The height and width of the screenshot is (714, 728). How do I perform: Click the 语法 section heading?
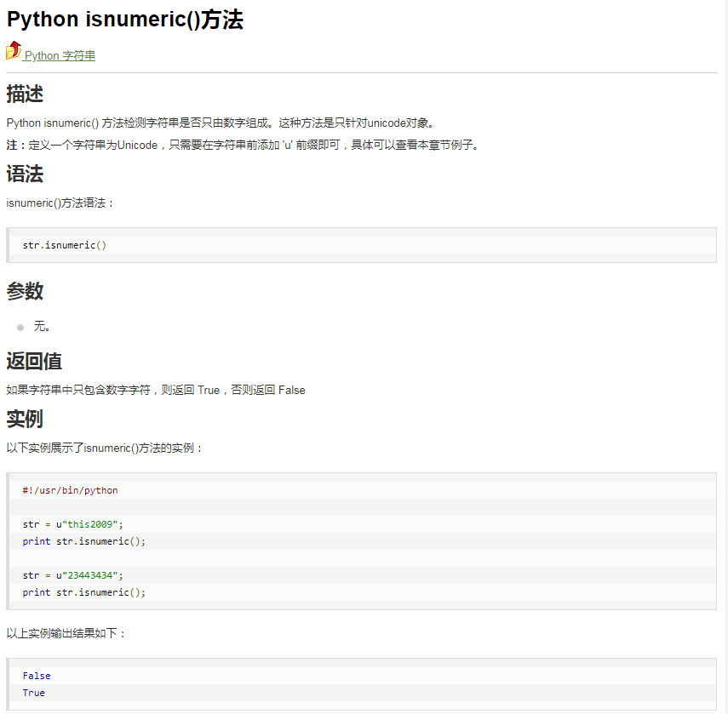[x=25, y=174]
